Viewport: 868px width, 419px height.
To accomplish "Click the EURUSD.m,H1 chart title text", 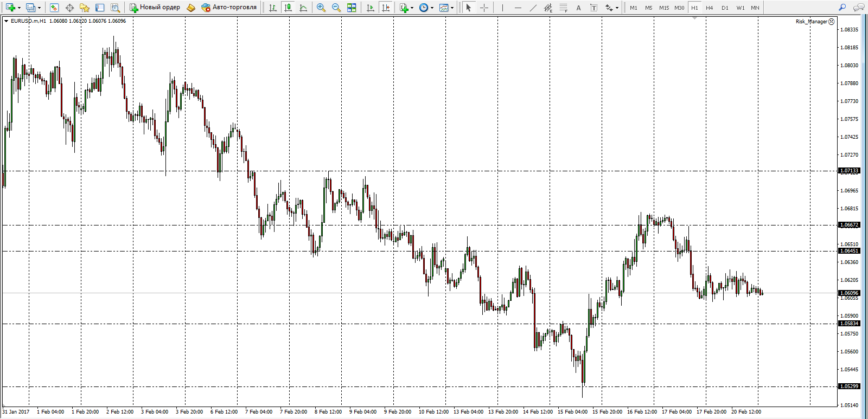I will coord(29,21).
